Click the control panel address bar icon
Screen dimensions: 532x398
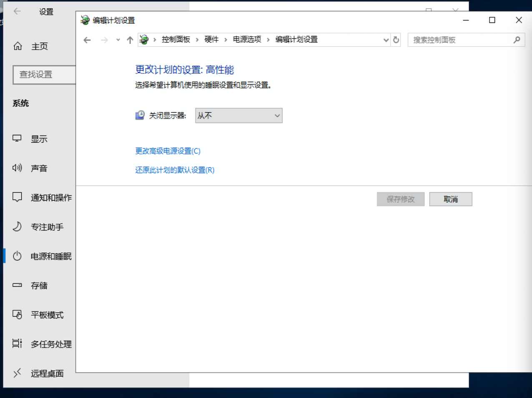[x=144, y=40]
